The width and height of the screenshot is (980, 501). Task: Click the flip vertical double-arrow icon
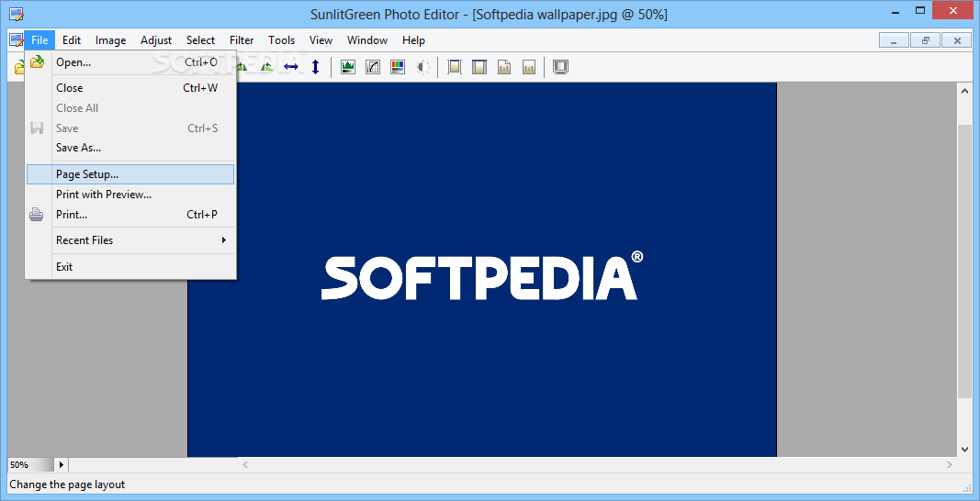[x=316, y=67]
